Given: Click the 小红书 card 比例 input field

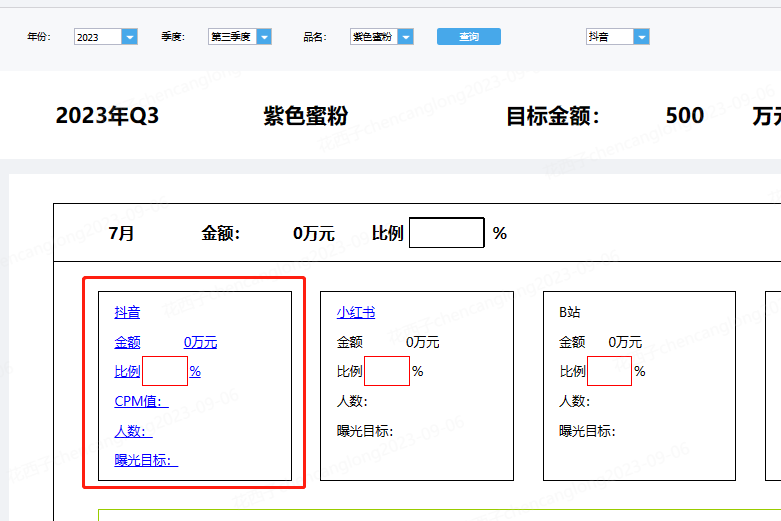Looking at the screenshot, I should click(x=387, y=371).
